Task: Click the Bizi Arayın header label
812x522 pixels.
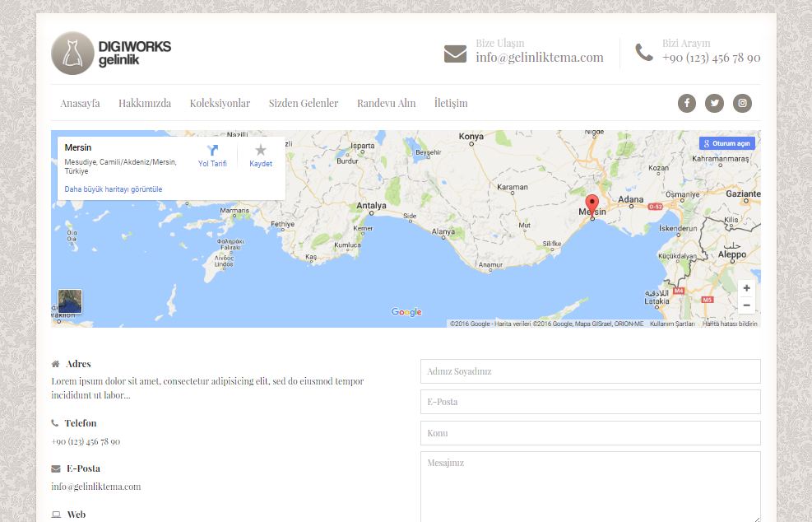Action: pos(686,43)
